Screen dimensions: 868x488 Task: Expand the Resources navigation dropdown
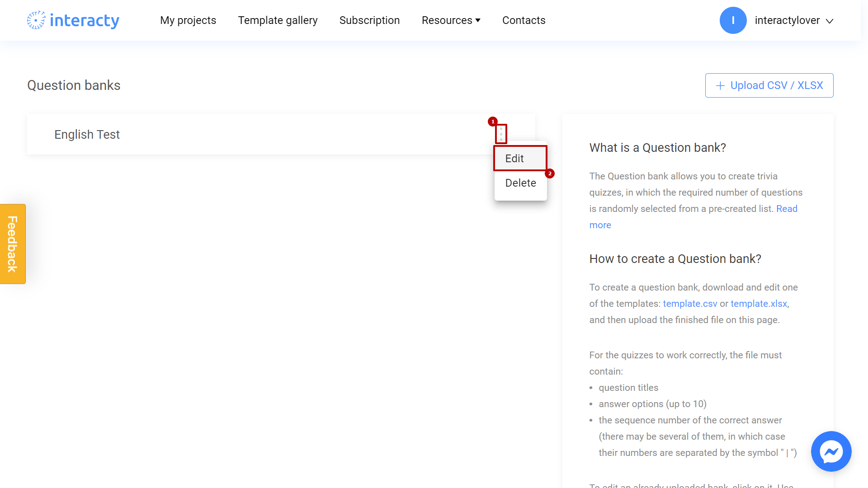click(451, 20)
